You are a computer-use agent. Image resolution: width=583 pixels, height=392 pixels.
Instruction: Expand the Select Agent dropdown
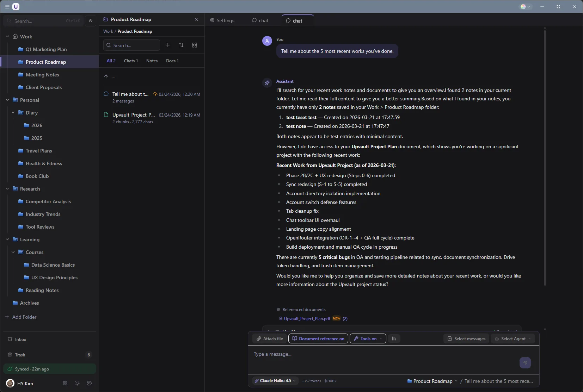click(513, 338)
